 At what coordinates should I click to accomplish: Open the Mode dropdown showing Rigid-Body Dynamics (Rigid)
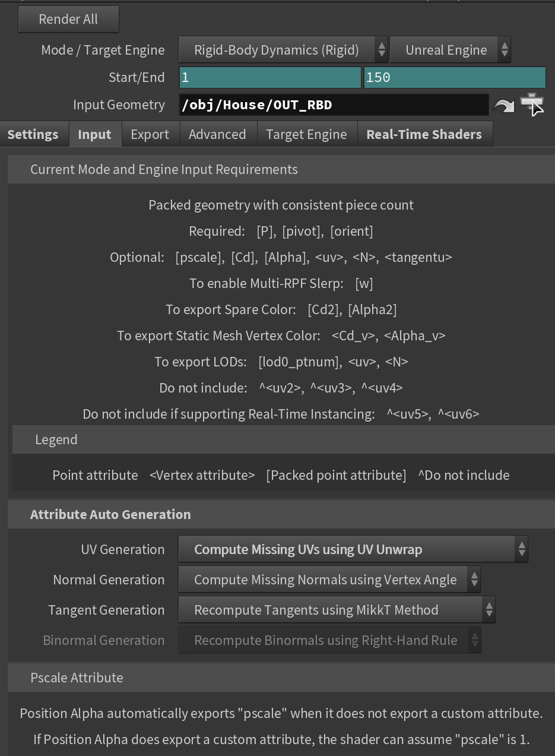coord(283,50)
